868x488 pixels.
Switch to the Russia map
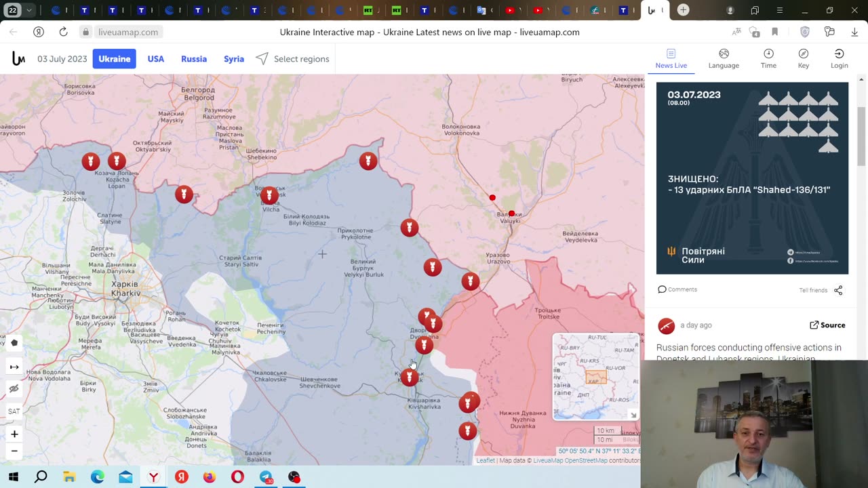click(x=194, y=59)
